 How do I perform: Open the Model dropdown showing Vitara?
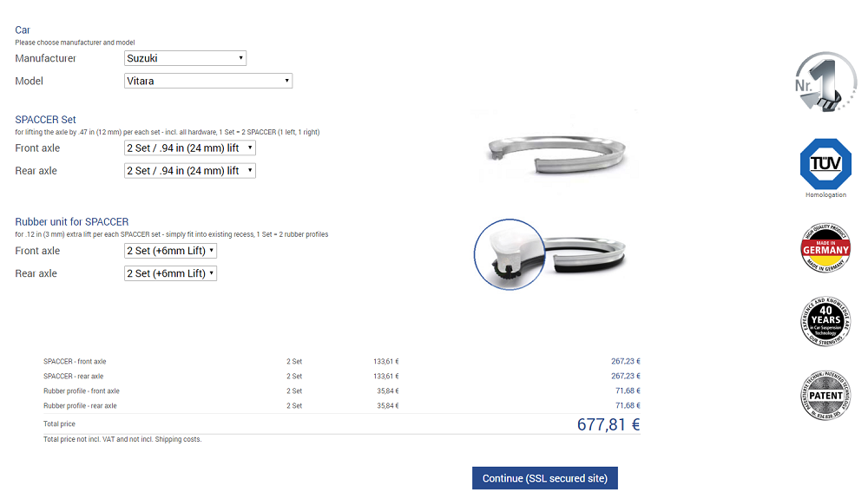click(x=208, y=81)
